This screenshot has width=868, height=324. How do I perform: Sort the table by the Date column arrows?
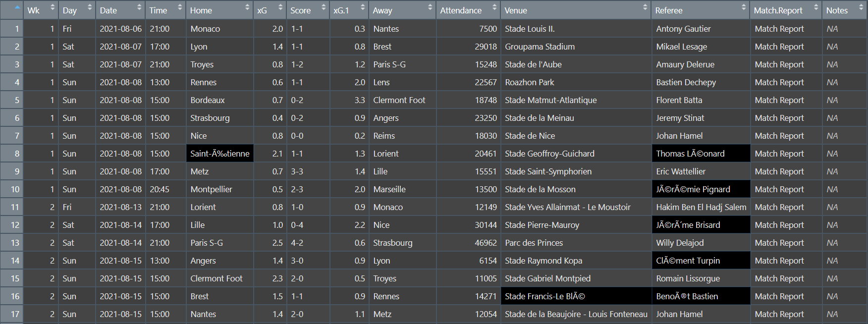pos(139,8)
